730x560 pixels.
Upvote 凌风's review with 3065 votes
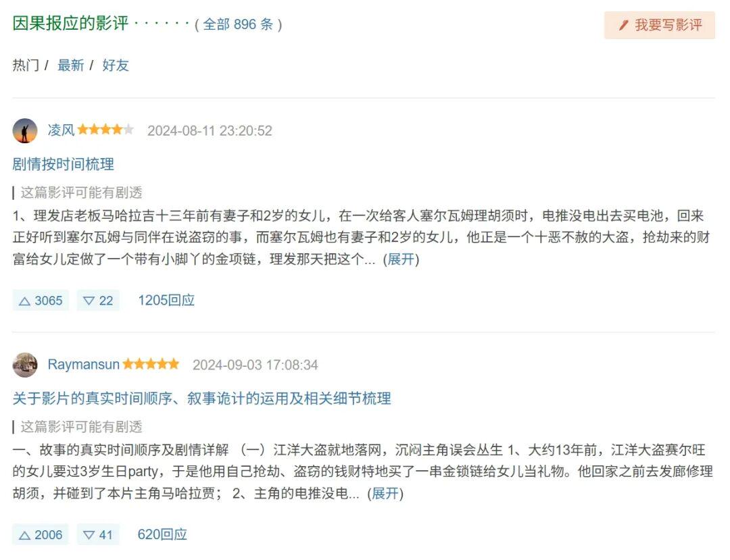tap(41, 301)
